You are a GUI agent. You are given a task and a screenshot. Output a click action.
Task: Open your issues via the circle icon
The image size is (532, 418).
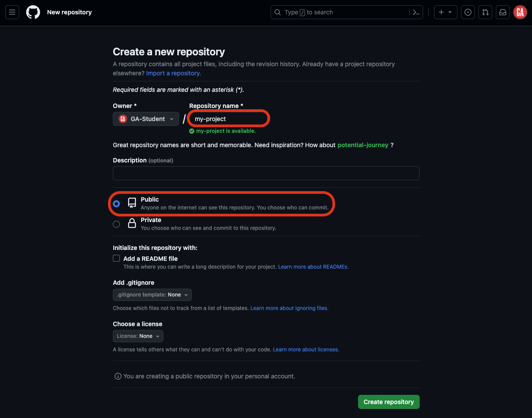click(468, 12)
